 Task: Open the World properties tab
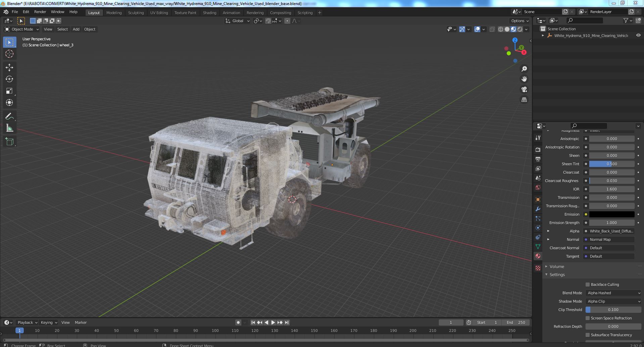coord(538,187)
